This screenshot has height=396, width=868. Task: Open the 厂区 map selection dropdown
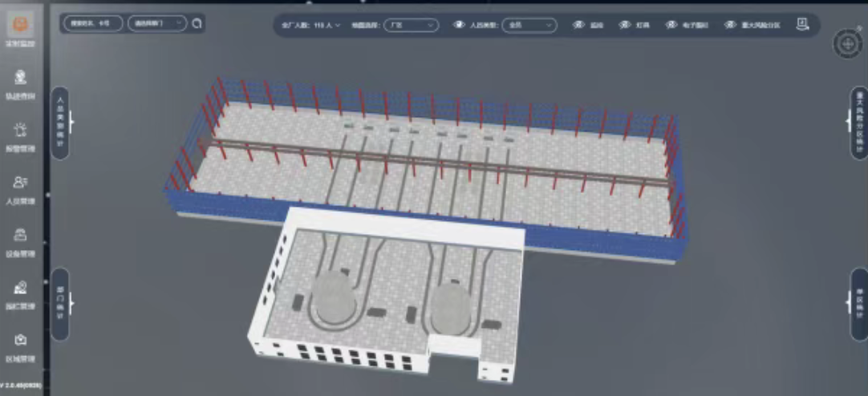411,25
